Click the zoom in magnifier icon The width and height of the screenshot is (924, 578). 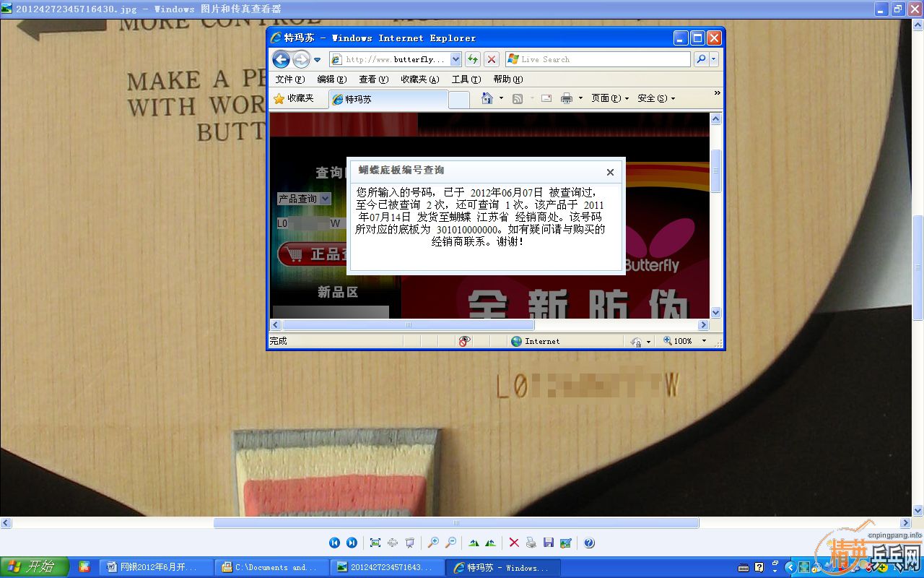pos(433,543)
